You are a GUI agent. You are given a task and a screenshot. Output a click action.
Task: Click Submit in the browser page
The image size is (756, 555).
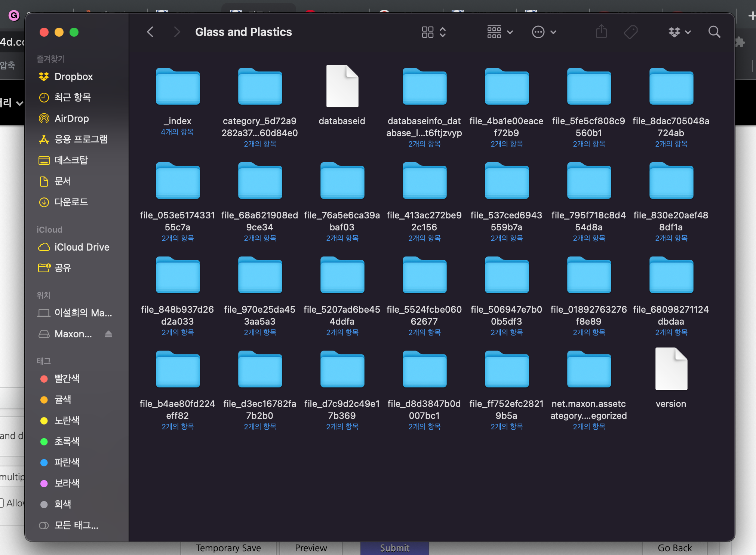[395, 548]
